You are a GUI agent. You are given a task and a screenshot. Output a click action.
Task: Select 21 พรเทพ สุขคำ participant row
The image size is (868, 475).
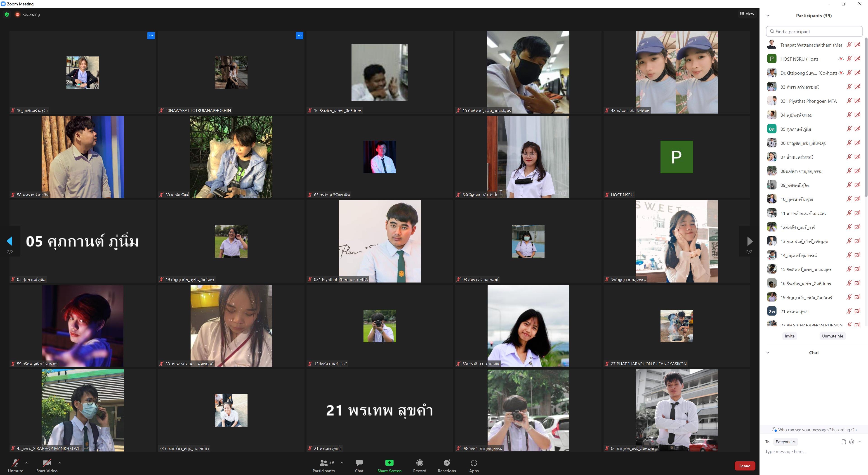pos(814,311)
